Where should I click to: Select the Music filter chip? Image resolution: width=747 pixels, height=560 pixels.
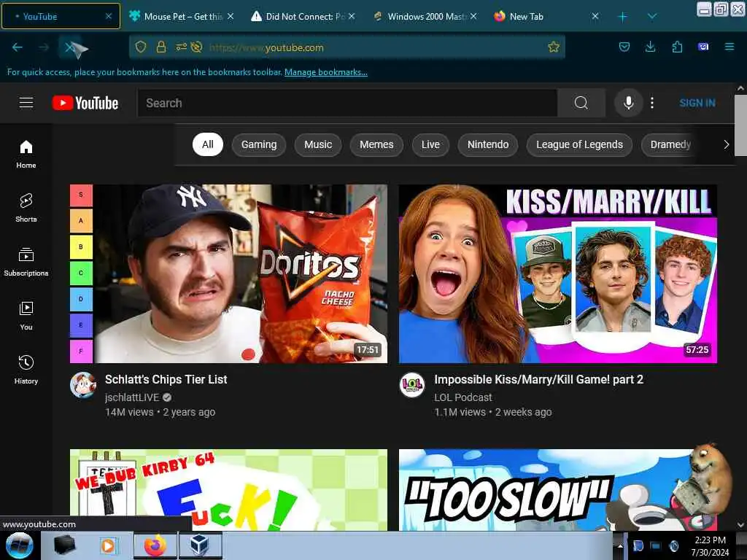[x=318, y=144]
